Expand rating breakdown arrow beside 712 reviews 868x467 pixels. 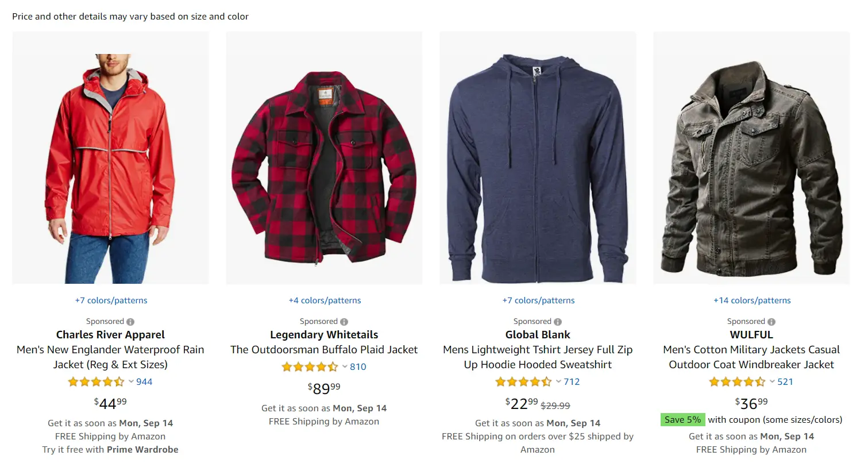click(x=558, y=381)
